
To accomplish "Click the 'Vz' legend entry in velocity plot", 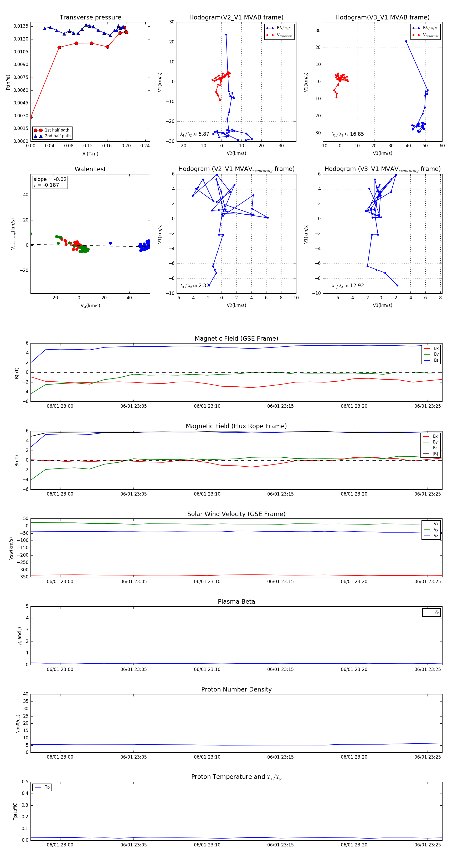I will pyautogui.click(x=431, y=536).
